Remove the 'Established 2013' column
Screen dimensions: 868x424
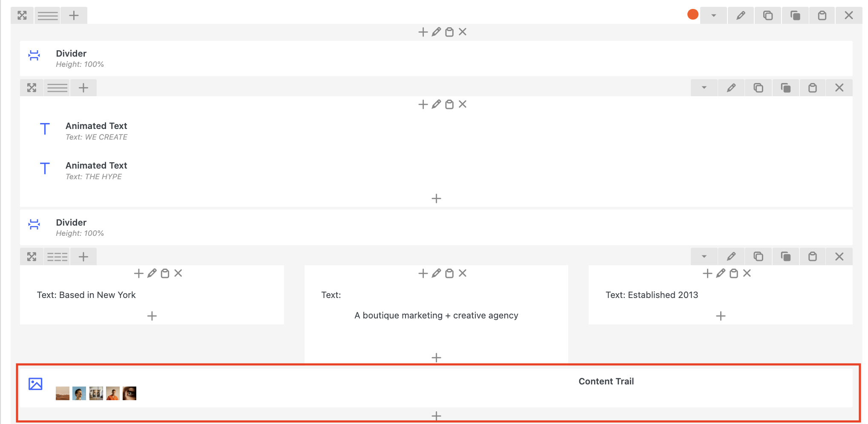747,273
